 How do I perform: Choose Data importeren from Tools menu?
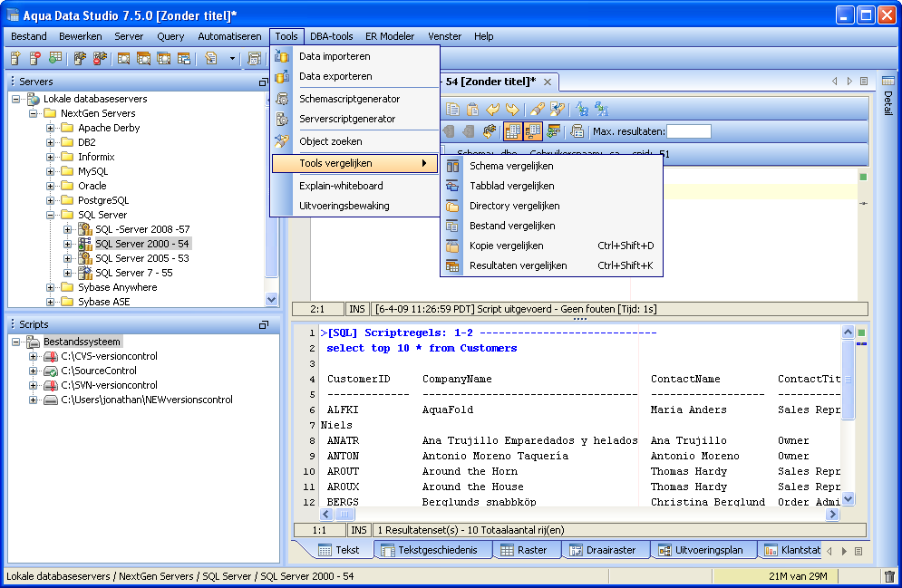(x=355, y=56)
